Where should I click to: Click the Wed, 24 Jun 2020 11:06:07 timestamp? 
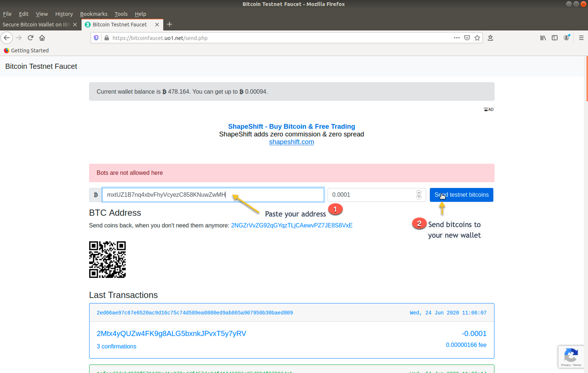tap(448, 313)
